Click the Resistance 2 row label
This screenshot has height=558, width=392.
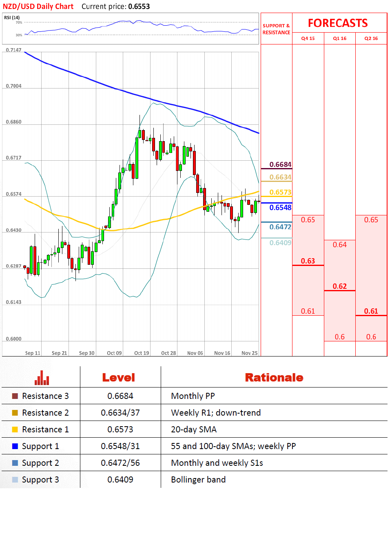(45, 413)
